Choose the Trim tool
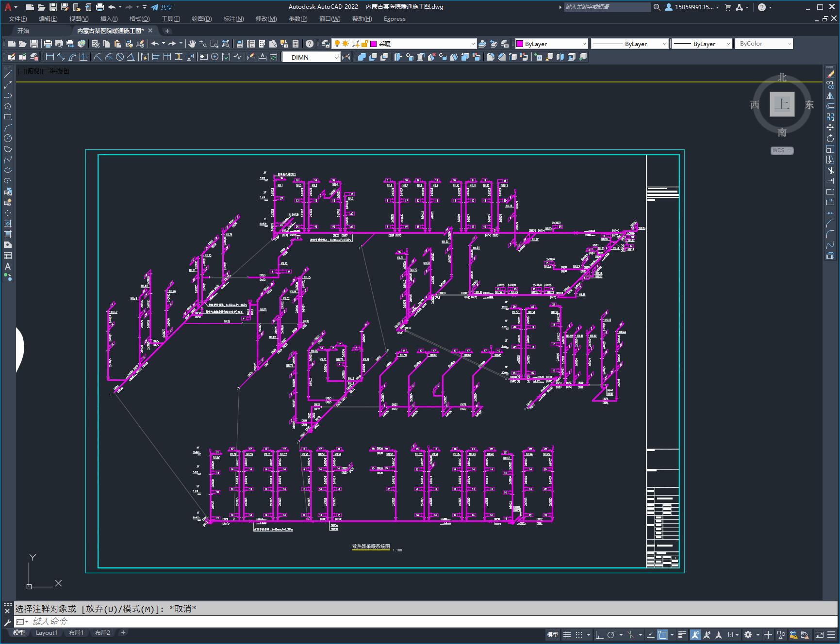 [x=830, y=170]
